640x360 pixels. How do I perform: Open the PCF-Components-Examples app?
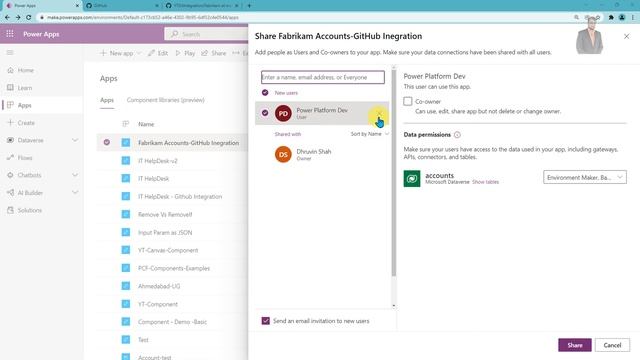click(174, 268)
